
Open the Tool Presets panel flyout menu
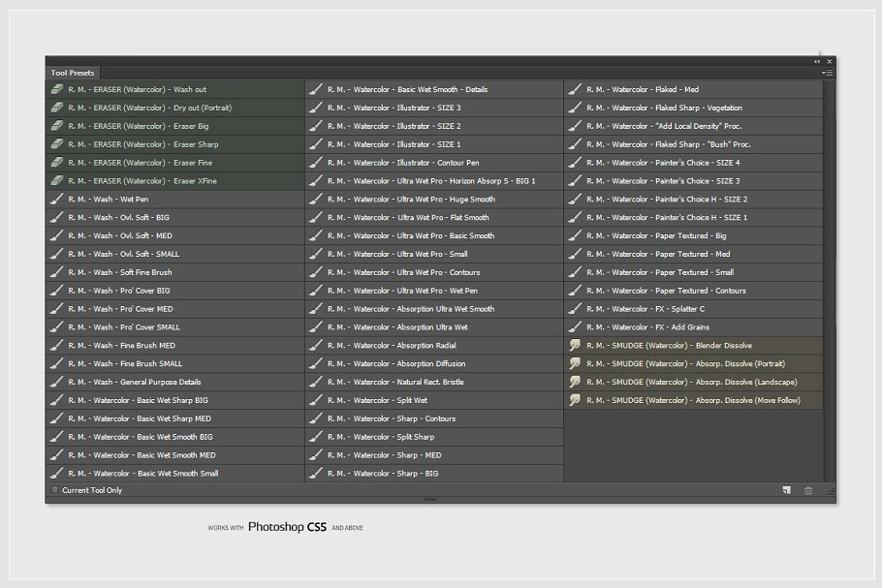827,73
